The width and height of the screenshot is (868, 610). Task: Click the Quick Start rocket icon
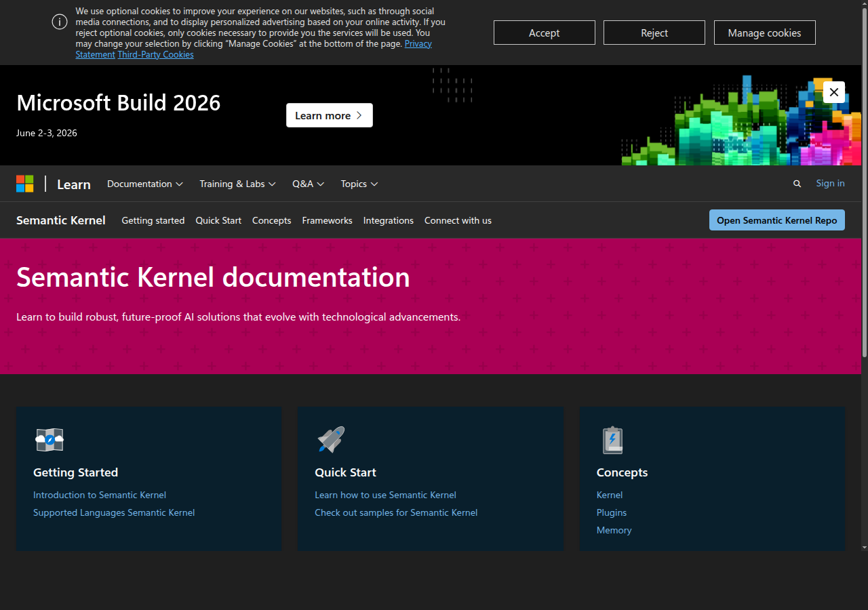[x=331, y=440]
